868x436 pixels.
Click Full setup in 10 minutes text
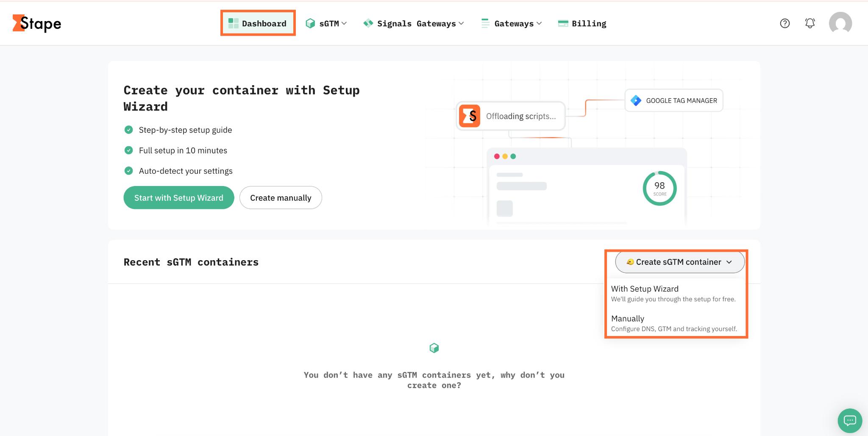183,150
